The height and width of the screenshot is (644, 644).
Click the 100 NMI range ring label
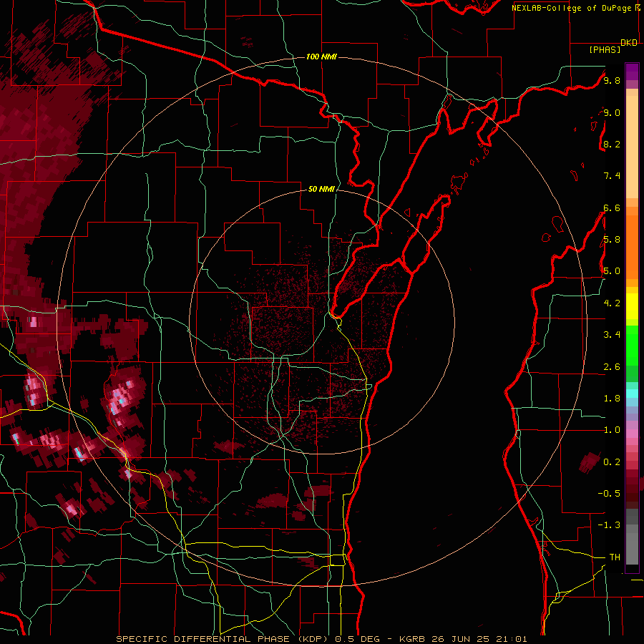pos(321,57)
